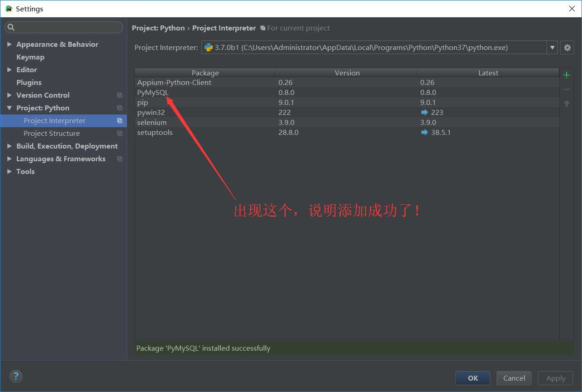The width and height of the screenshot is (582, 392).
Task: Select the PyMySQL package row
Action: click(347, 92)
